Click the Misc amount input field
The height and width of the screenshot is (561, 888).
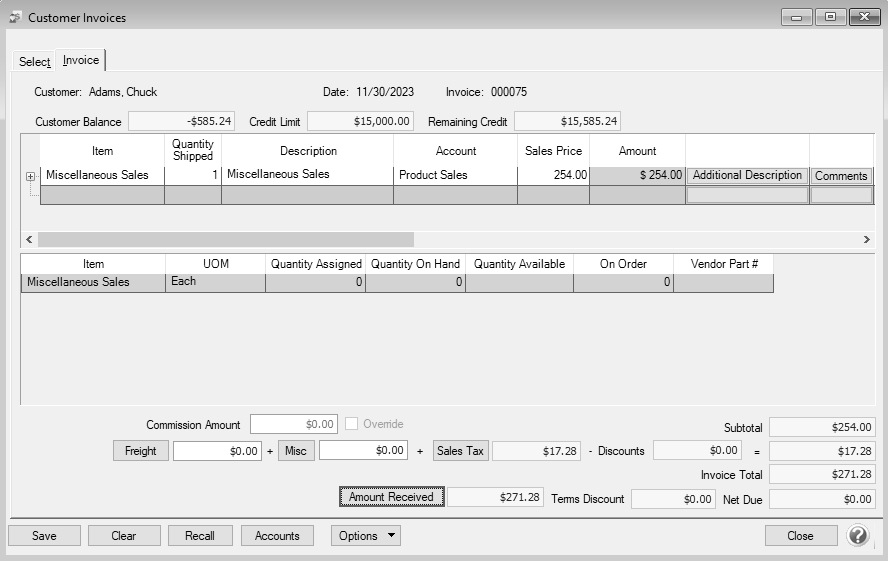(363, 451)
